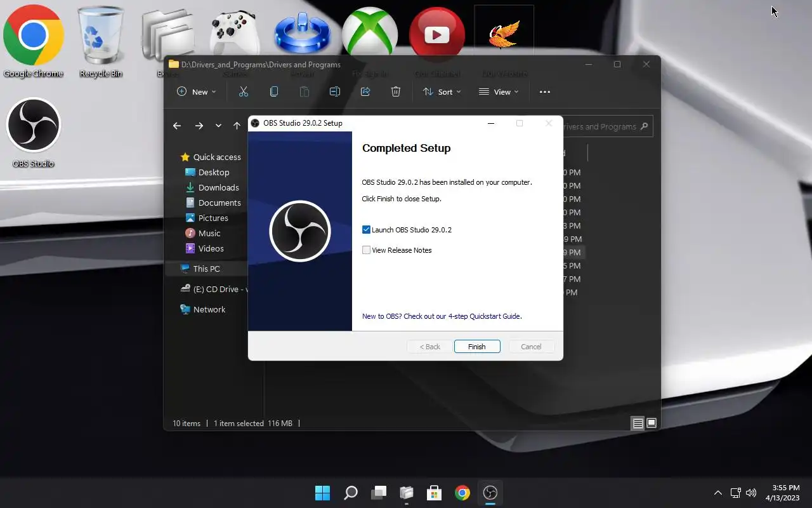Open volume control in system tray
Screen dimensions: 812x508
pos(751,493)
